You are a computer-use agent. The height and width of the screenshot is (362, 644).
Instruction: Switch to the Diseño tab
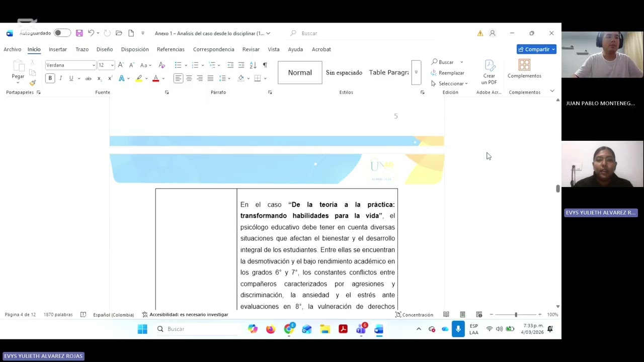[x=105, y=49]
